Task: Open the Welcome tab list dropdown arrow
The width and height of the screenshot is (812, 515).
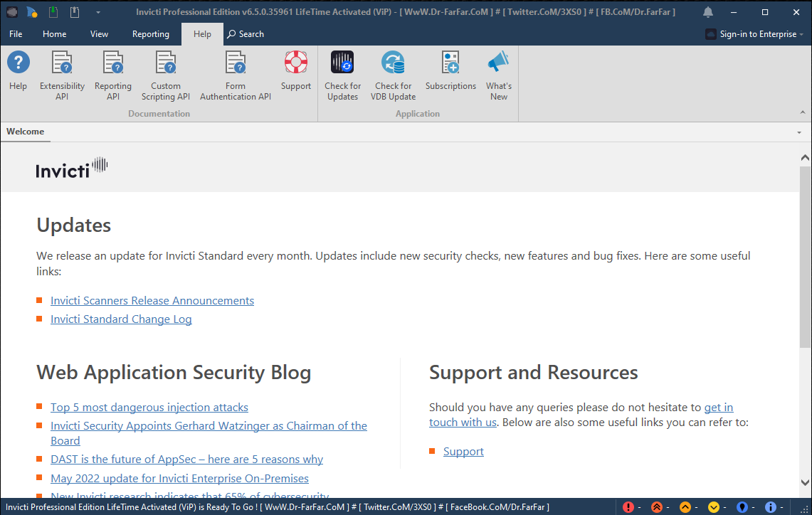Action: coord(799,132)
